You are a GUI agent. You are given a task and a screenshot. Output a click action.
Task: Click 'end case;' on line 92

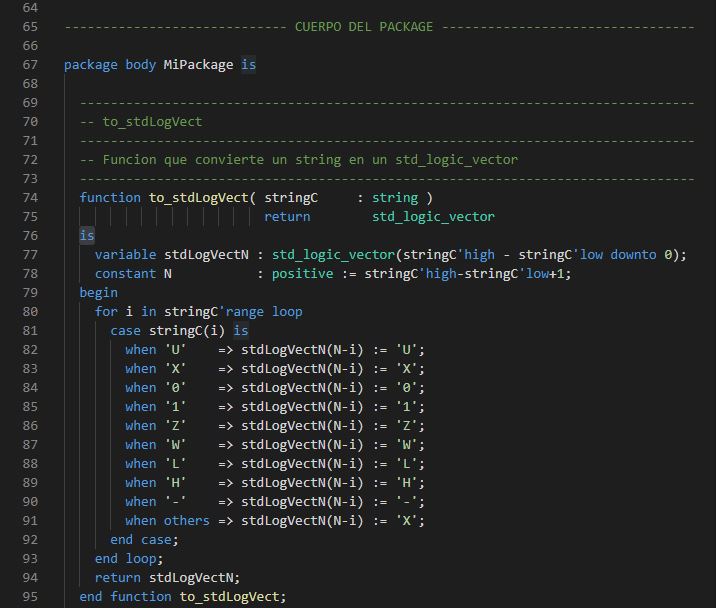tap(144, 540)
